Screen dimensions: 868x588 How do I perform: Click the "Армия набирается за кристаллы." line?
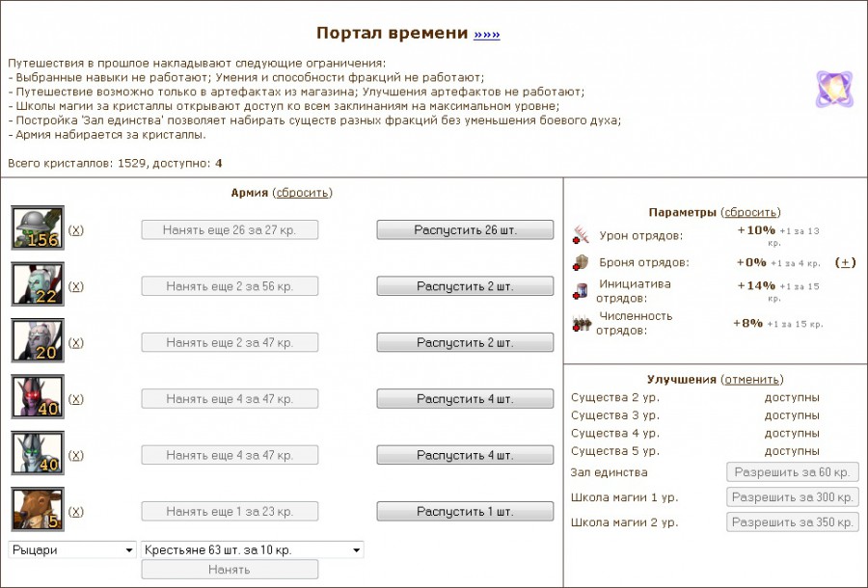107,134
